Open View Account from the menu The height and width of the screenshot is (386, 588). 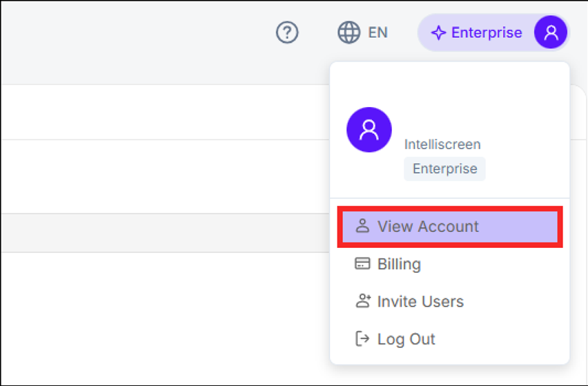[x=428, y=226]
